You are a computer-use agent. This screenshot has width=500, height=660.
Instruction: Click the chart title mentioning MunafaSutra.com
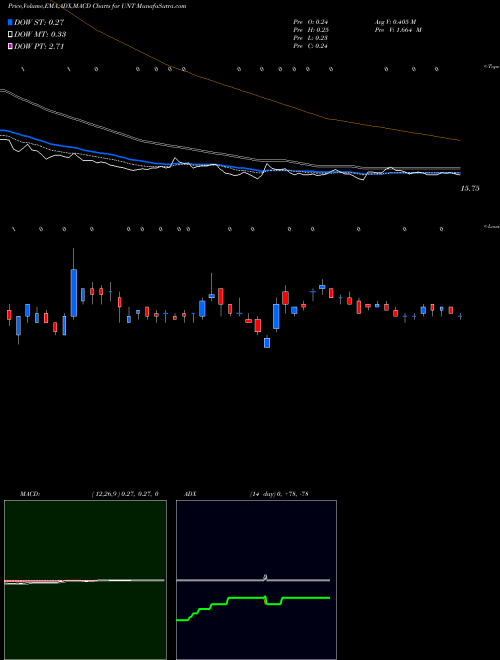[97, 6]
